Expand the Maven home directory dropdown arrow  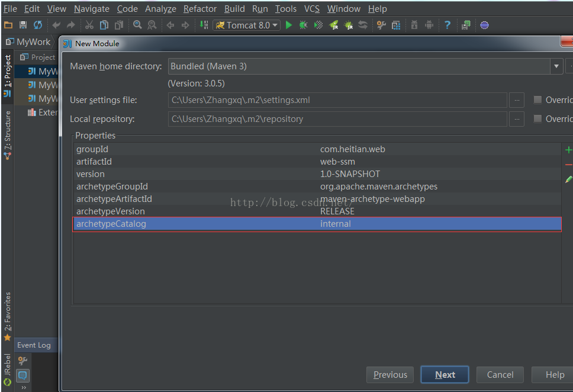[x=556, y=66]
